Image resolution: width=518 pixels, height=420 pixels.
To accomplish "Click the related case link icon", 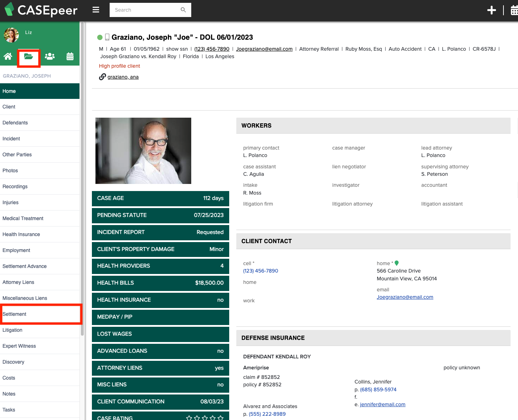I will [x=102, y=77].
